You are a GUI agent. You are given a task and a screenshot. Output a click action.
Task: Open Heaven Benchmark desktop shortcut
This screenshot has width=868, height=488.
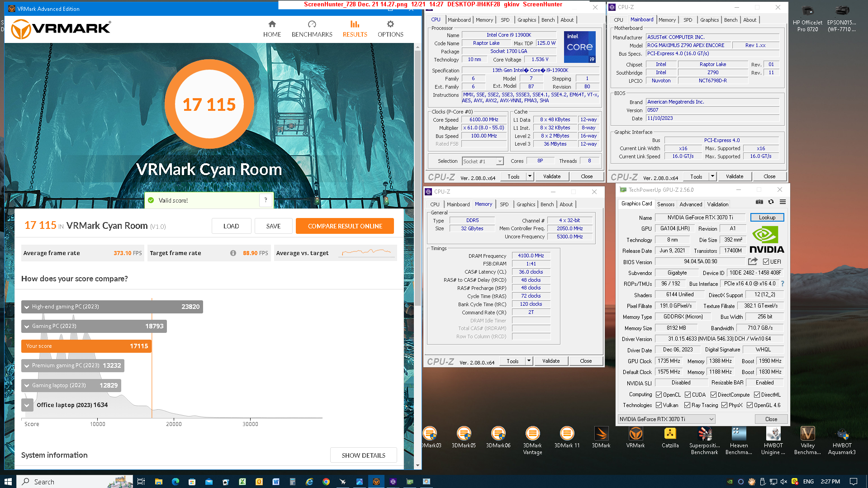739,441
